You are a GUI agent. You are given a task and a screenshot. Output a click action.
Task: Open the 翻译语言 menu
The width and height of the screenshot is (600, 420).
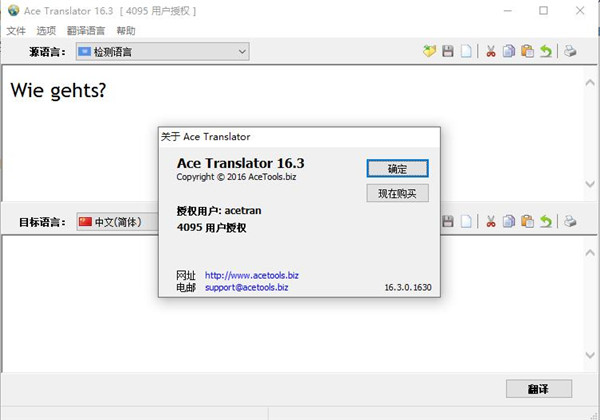click(x=86, y=31)
